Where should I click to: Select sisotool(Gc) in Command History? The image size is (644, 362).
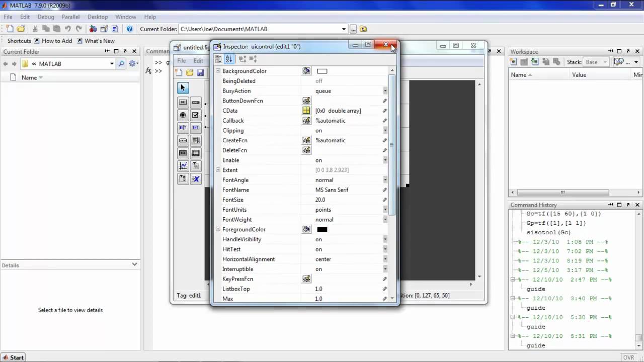(548, 232)
